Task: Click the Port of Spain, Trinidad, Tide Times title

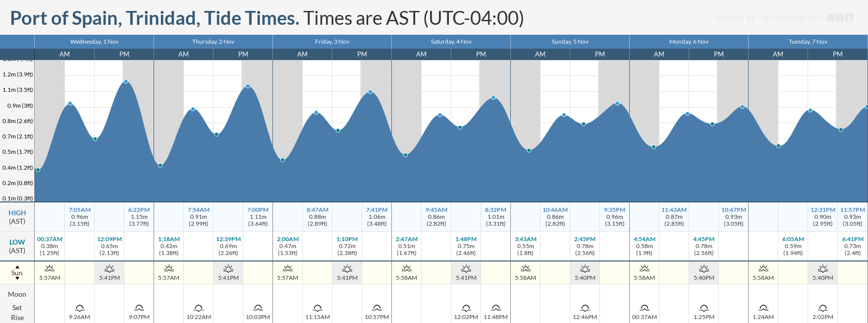Action: [x=155, y=18]
